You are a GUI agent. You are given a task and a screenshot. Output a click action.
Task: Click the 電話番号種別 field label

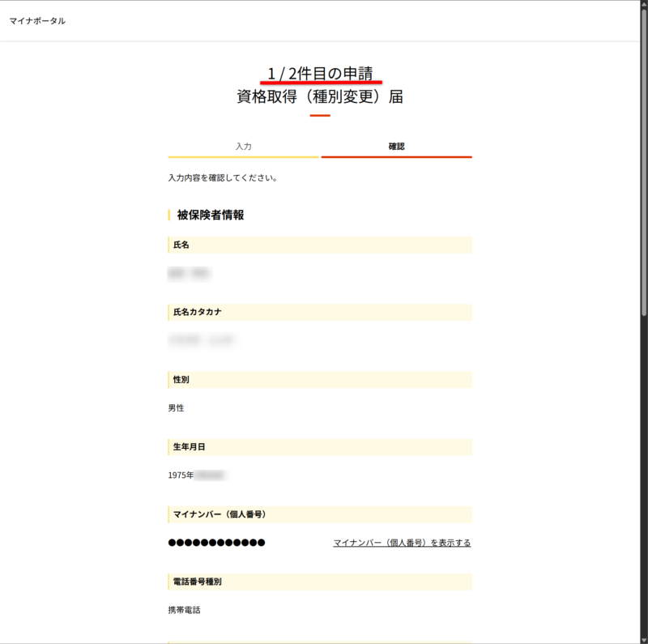point(197,582)
